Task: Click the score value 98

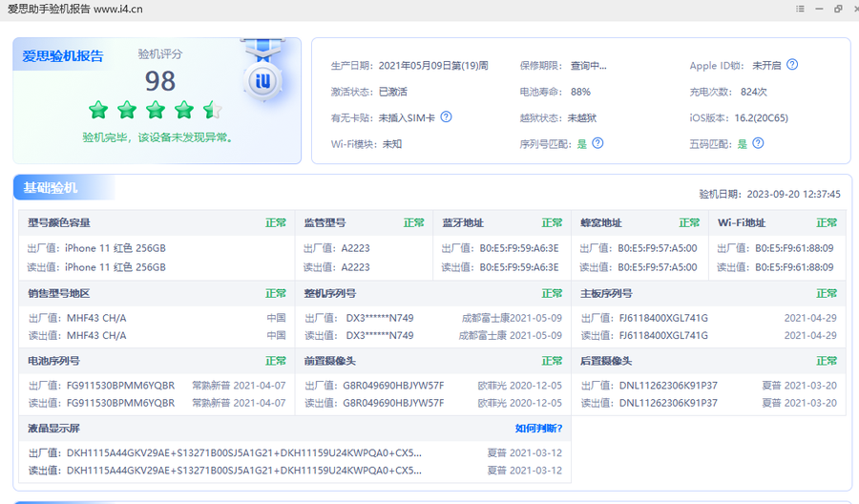Action: [x=160, y=81]
